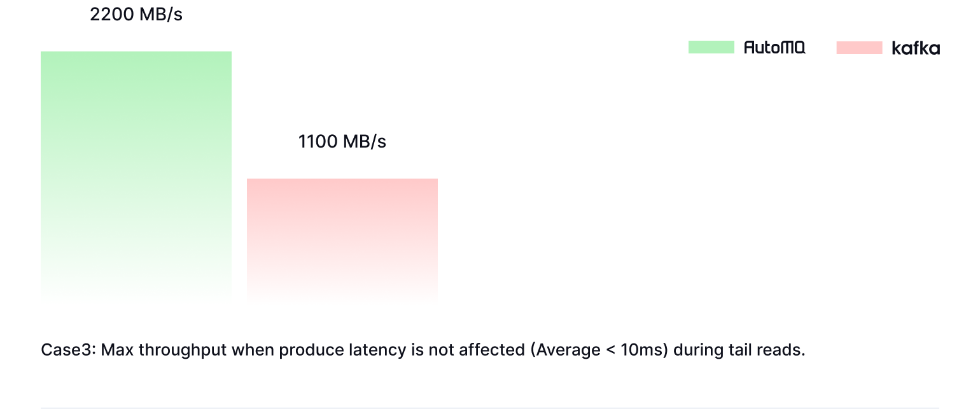Click "MB/s" unit above the AutoMQ bar
Image resolution: width=980 pixels, height=409 pixels.
coord(160,15)
